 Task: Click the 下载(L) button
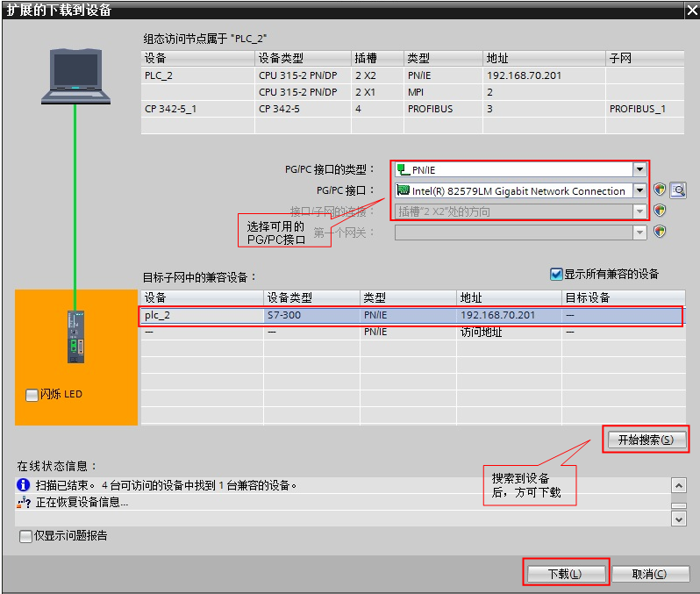[565, 574]
